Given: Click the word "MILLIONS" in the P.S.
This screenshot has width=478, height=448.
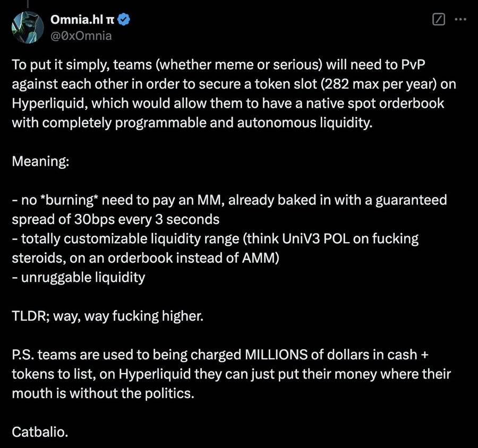Looking at the screenshot, I should pyautogui.click(x=281, y=355).
